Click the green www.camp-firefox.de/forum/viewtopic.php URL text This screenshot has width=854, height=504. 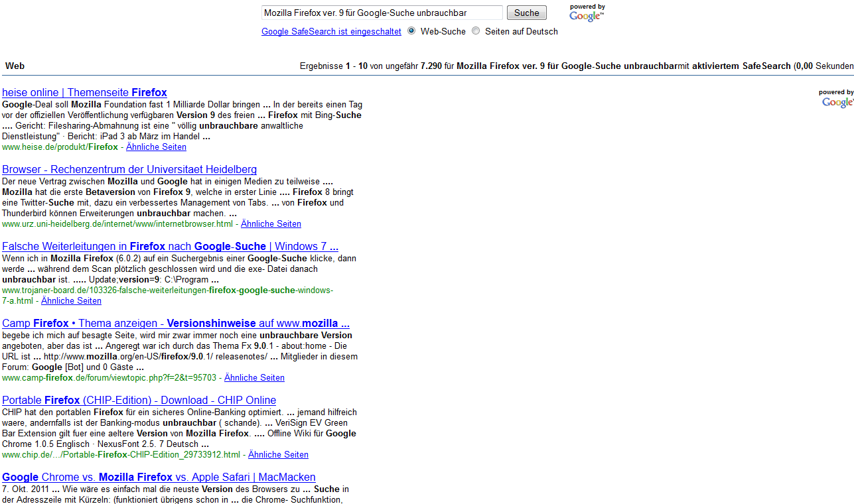(x=109, y=377)
